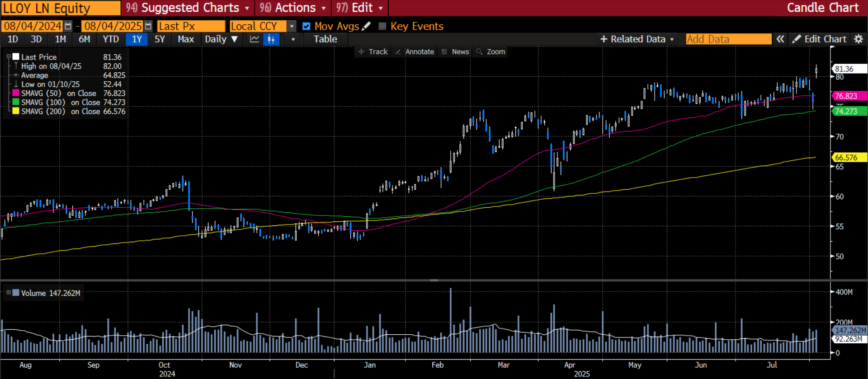The image size is (868, 379).
Task: Click the 147.262M volume axis label
Action: pyautogui.click(x=849, y=330)
